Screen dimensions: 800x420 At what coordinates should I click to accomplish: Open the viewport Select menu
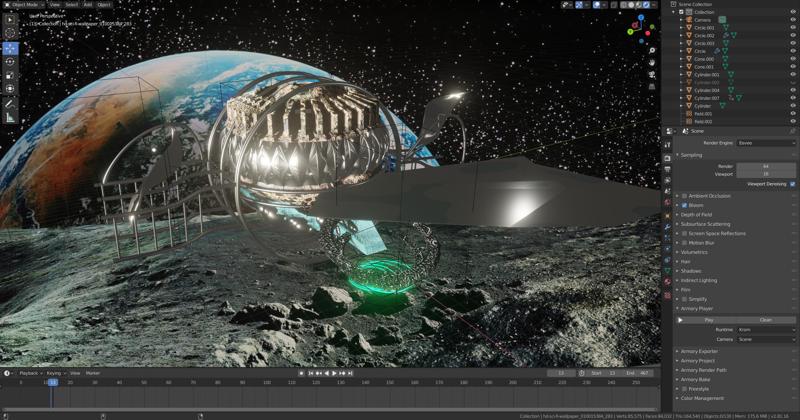coord(71,5)
